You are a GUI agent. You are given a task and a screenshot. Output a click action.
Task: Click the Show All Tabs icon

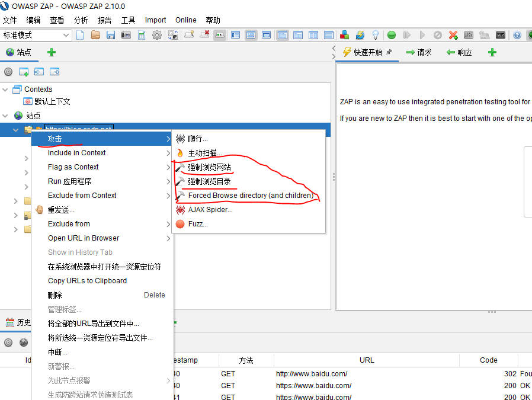tap(189, 35)
